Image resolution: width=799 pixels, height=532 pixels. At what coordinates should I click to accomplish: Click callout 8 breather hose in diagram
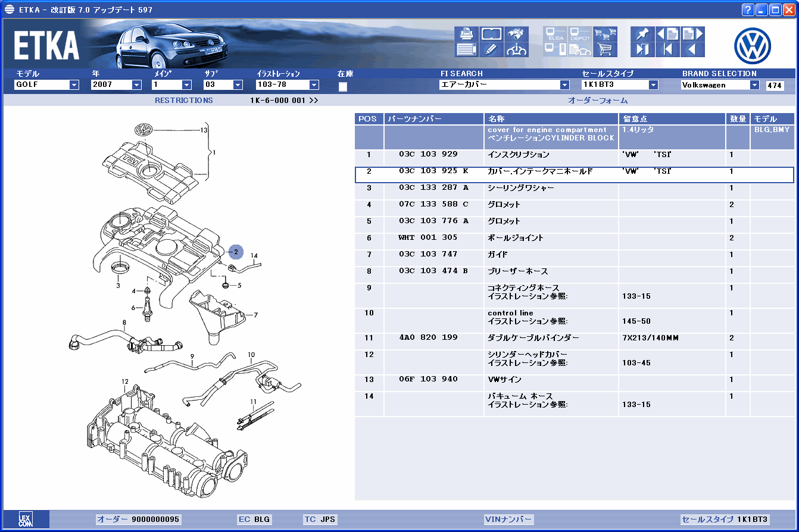coord(124,323)
